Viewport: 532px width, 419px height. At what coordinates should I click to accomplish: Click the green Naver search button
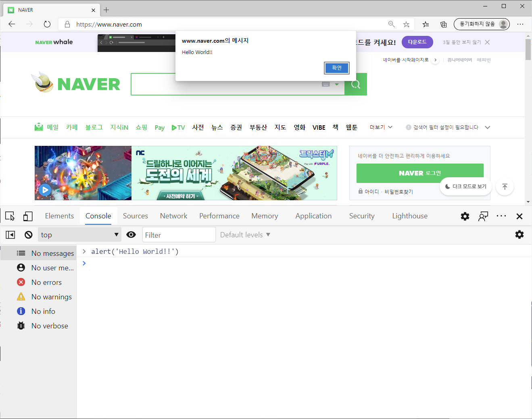356,84
